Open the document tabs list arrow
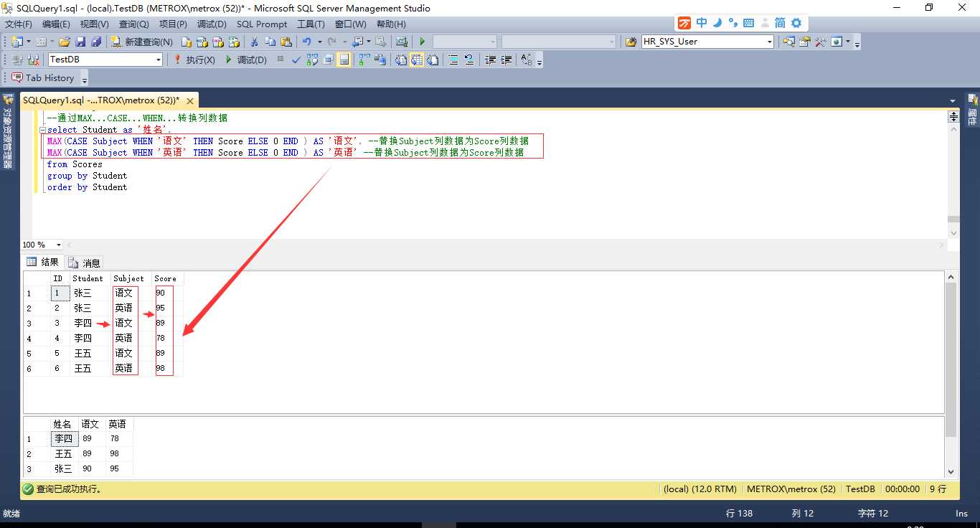980x528 pixels. (953, 101)
